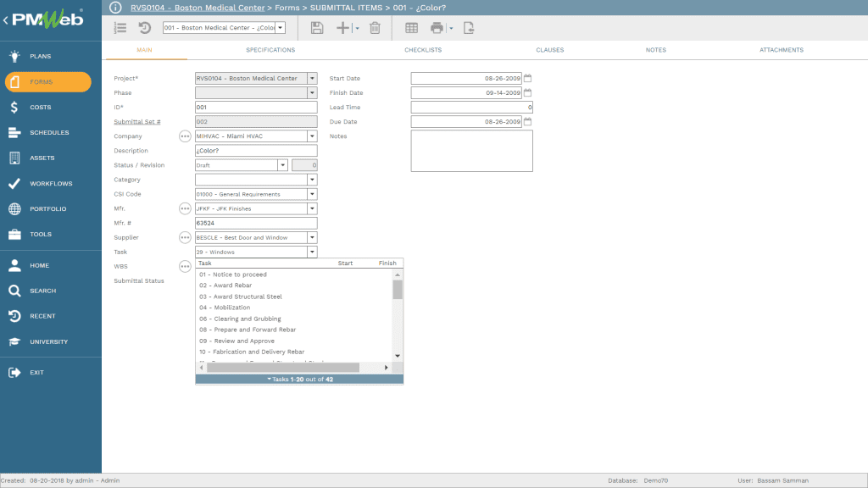
Task: Expand the Project dropdown
Action: (x=312, y=78)
